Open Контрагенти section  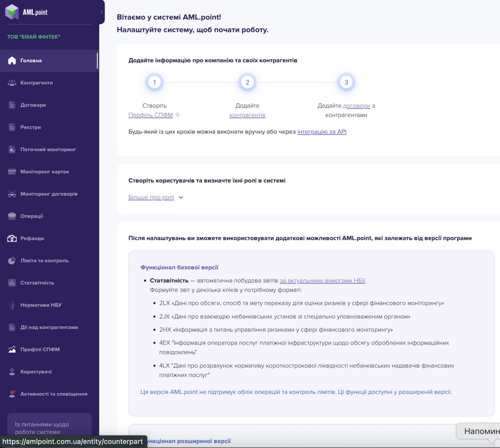(x=49, y=83)
